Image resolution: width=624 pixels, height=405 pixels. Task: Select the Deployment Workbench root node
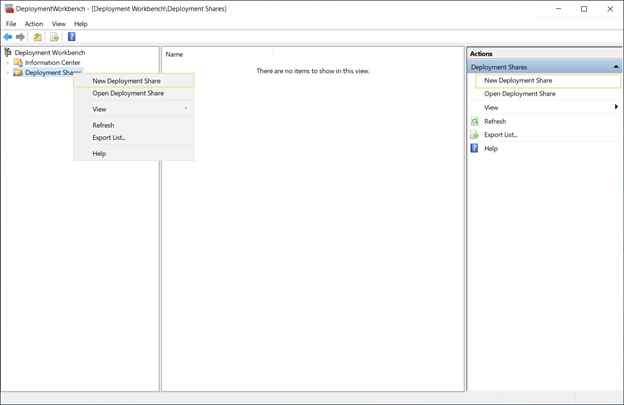50,53
